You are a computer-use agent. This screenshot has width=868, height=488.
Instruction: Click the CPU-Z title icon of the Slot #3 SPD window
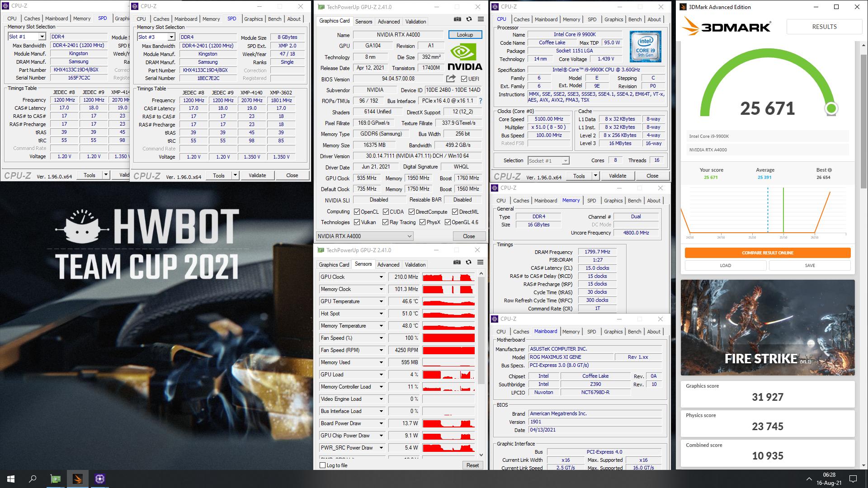coord(135,6)
